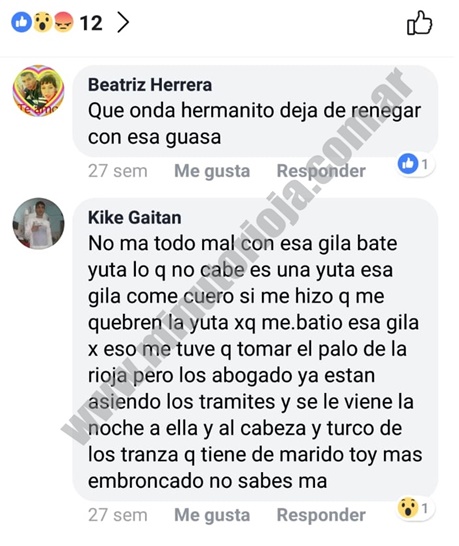This screenshot has width=459, height=546.
Task: Select Kike Gaitan's comment text bubble
Action: tap(255, 349)
